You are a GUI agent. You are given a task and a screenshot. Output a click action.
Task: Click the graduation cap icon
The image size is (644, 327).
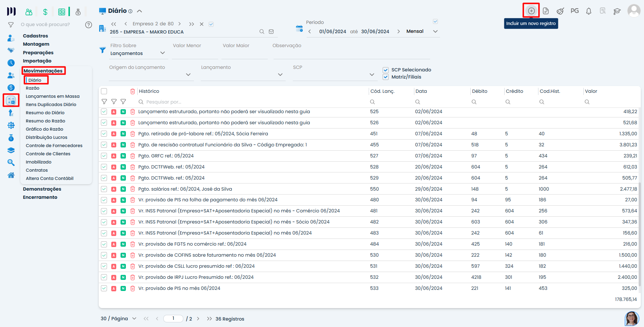click(617, 11)
